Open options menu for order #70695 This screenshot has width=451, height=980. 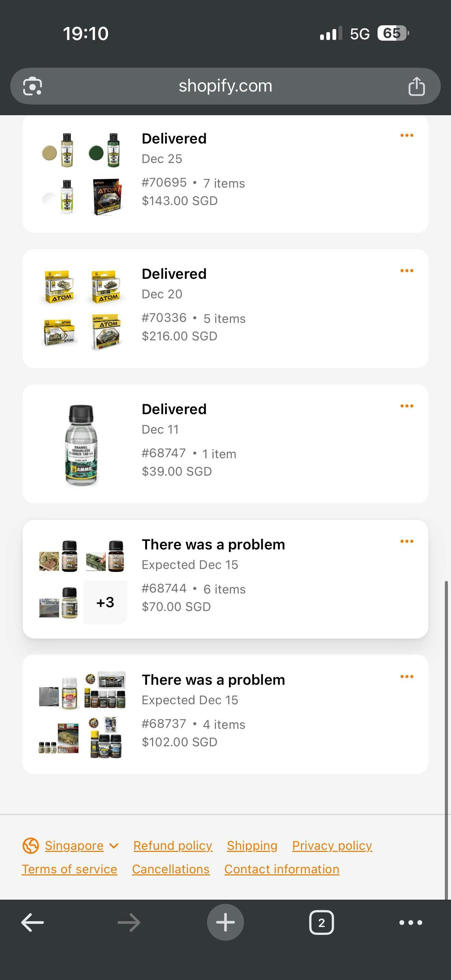[x=407, y=135]
